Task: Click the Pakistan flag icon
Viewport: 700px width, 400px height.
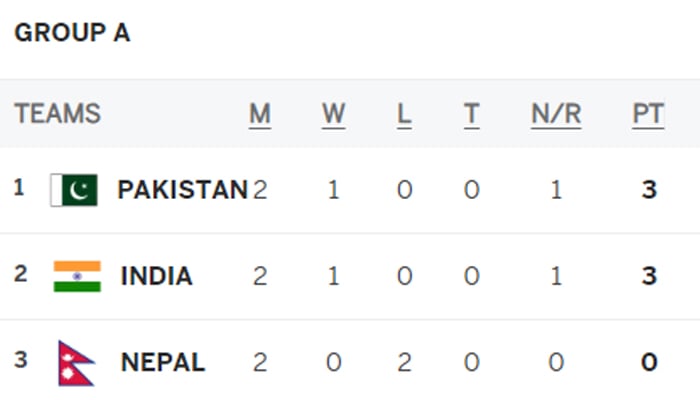Action: (74, 189)
